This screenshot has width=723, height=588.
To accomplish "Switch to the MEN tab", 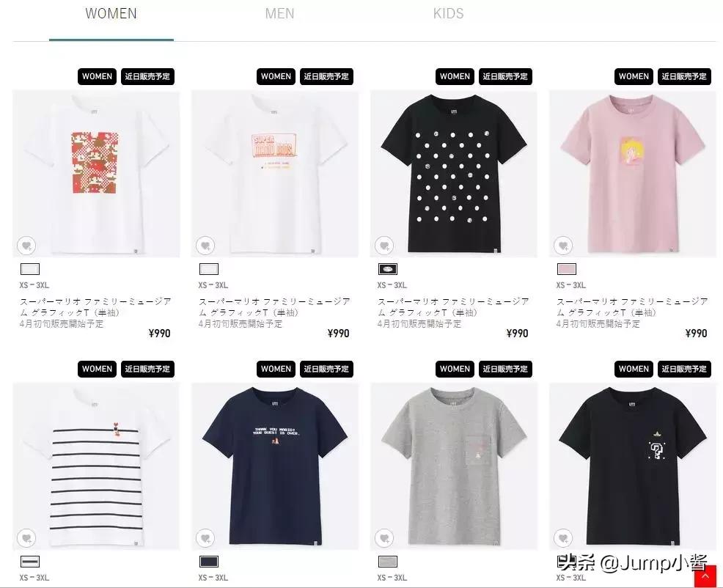I will point(279,13).
